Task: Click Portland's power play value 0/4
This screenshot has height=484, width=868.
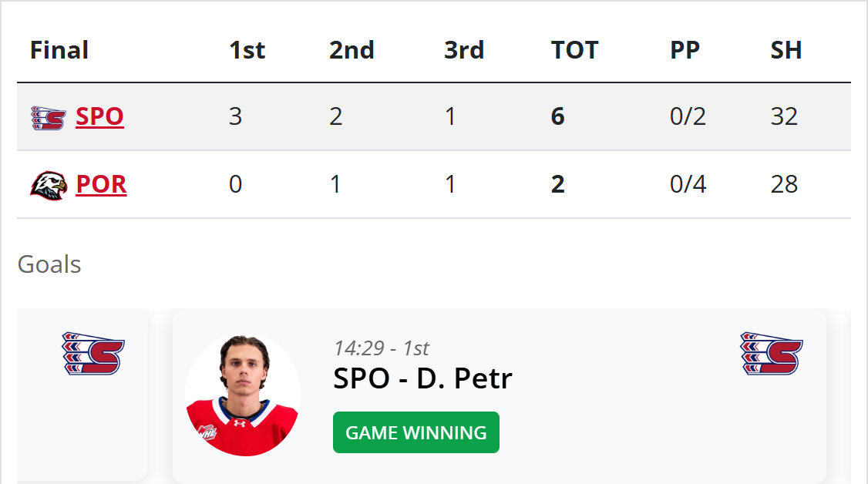Action: 688,185
